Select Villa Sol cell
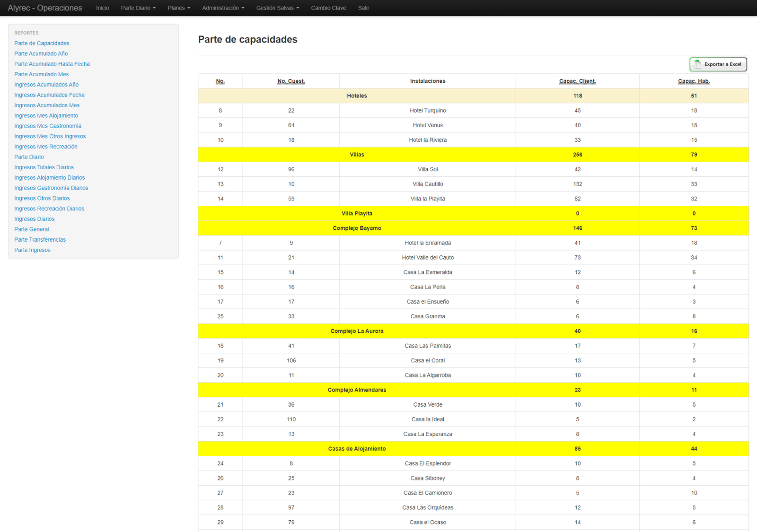The height and width of the screenshot is (532, 757). [428, 169]
